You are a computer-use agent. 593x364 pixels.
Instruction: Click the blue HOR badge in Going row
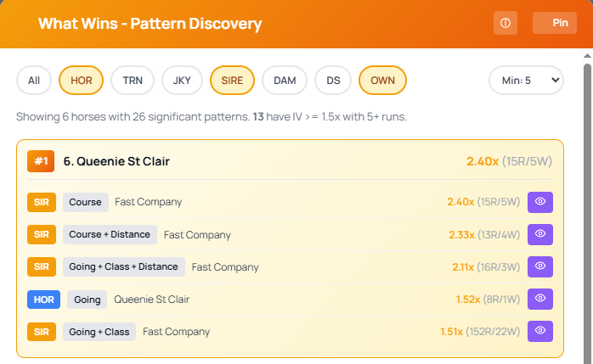pos(43,300)
